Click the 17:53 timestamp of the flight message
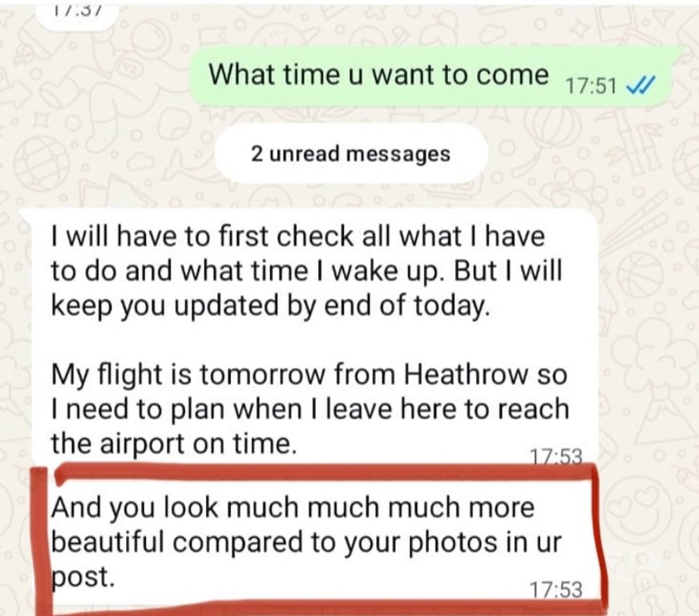 coord(556,456)
